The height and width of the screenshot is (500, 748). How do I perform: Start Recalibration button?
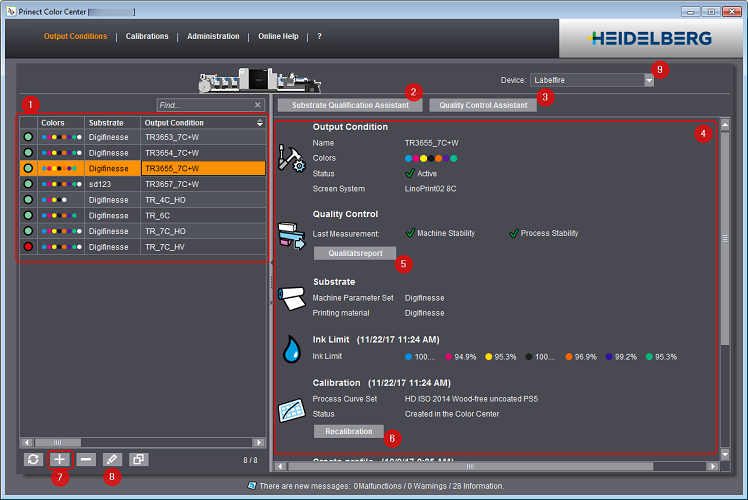pos(349,431)
